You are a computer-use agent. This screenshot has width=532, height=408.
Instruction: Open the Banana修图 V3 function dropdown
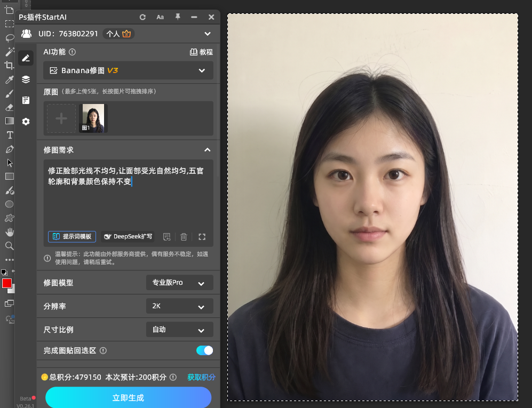tap(128, 70)
